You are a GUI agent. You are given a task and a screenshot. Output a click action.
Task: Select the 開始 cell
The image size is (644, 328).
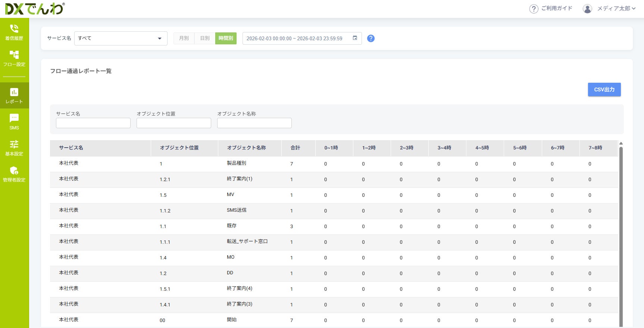pyautogui.click(x=232, y=320)
